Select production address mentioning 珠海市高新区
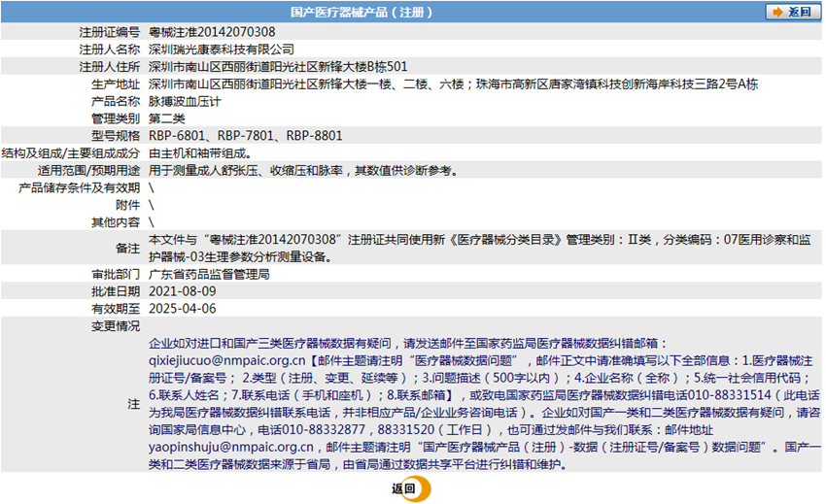826x504 pixels. (x=453, y=84)
